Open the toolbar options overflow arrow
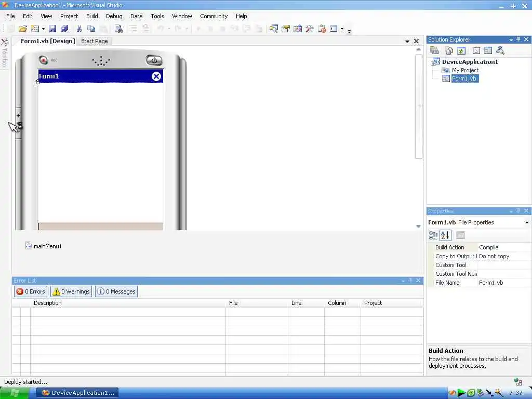The width and height of the screenshot is (532, 399). [x=349, y=32]
